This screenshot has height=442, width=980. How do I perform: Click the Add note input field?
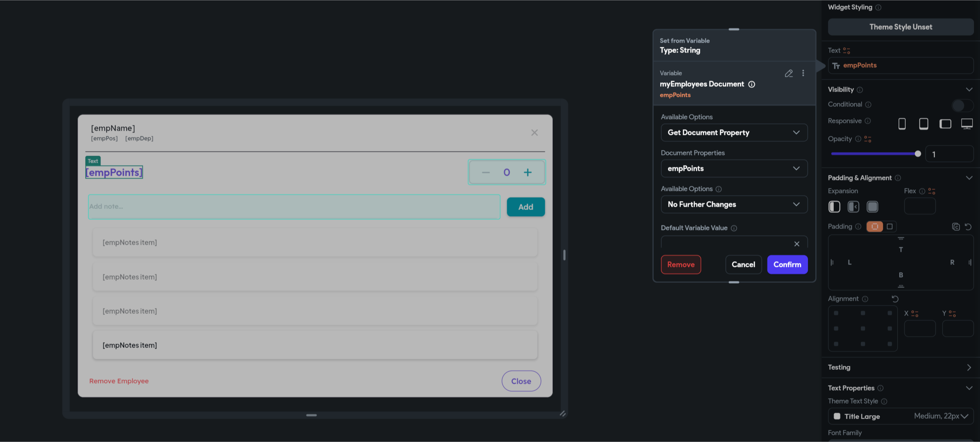[293, 206]
